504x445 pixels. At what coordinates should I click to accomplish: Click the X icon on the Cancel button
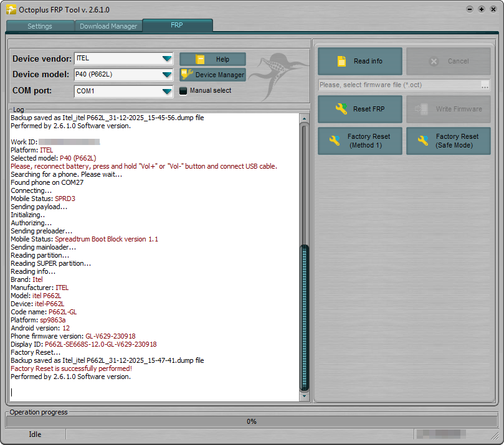[434, 62]
